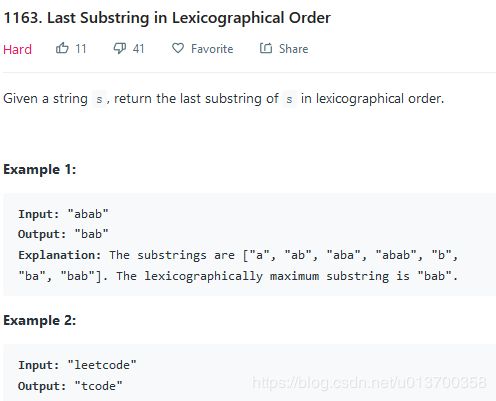Click the Favorite label text
The image size is (496, 401).
click(x=212, y=49)
